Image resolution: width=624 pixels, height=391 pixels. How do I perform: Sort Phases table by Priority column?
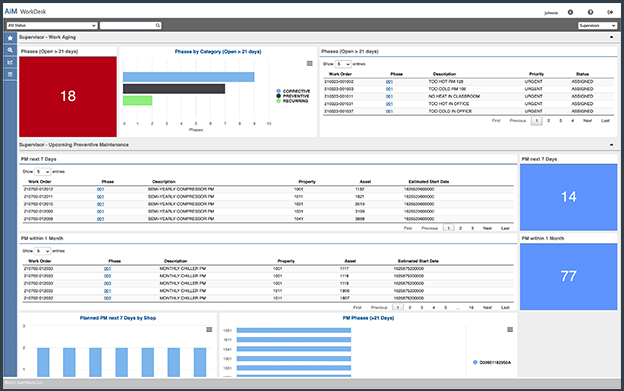coord(536,74)
